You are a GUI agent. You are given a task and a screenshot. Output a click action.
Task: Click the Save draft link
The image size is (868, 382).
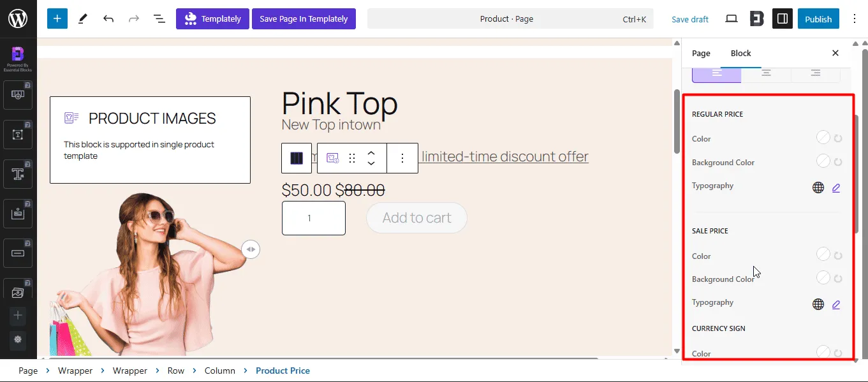690,19
